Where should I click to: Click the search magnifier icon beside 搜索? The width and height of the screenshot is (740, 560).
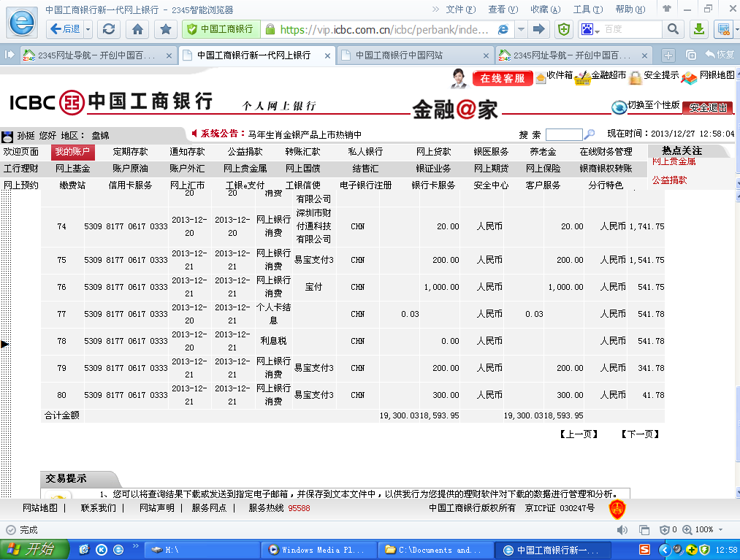590,134
